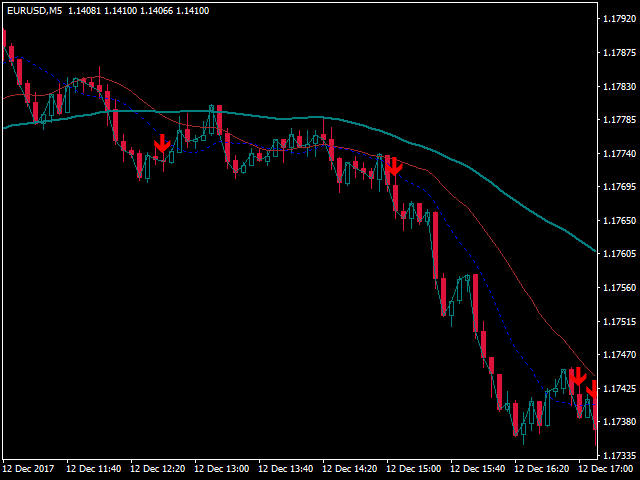Click the 1.17335 price axis label
Viewport: 640px width, 480px height.
pyautogui.click(x=620, y=456)
